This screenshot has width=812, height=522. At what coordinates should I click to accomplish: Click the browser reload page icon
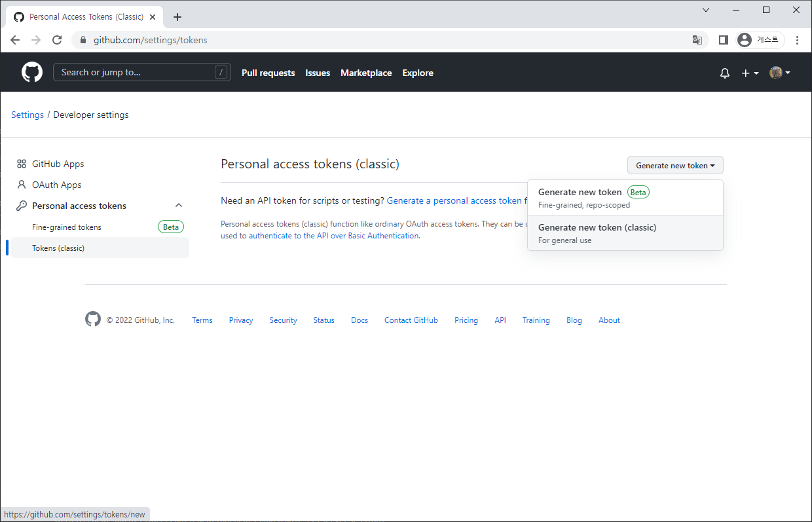[x=57, y=40]
